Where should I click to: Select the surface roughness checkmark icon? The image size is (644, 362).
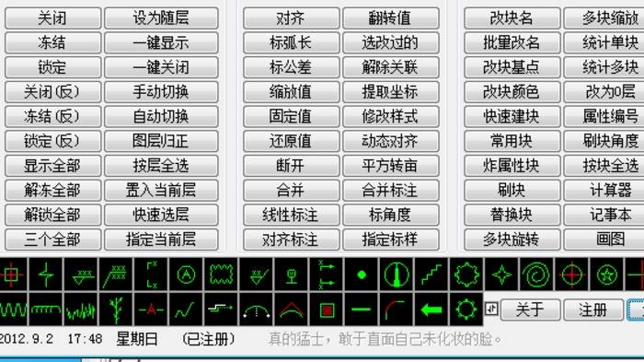click(257, 274)
